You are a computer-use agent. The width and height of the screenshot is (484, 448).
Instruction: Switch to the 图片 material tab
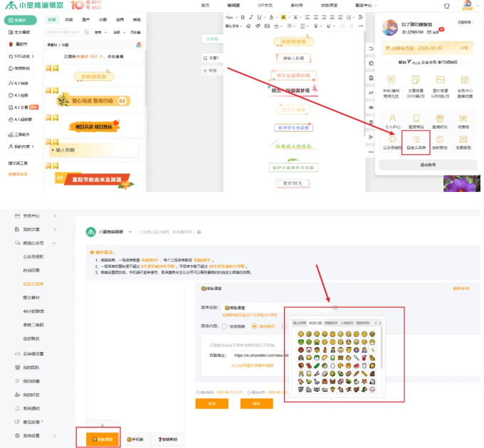86,19
